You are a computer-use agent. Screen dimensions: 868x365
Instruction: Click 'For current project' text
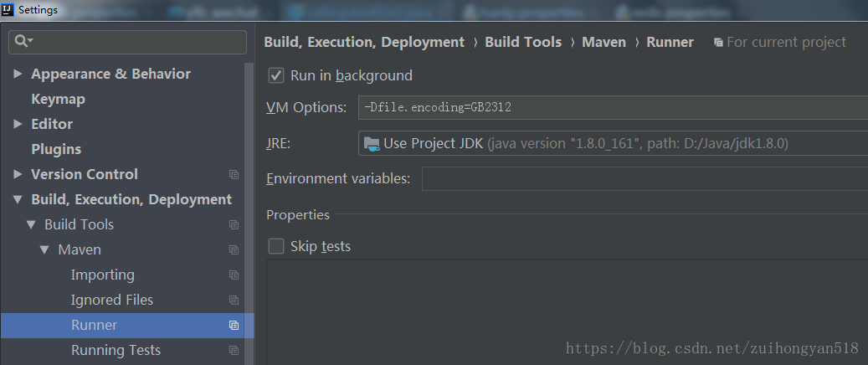(786, 43)
